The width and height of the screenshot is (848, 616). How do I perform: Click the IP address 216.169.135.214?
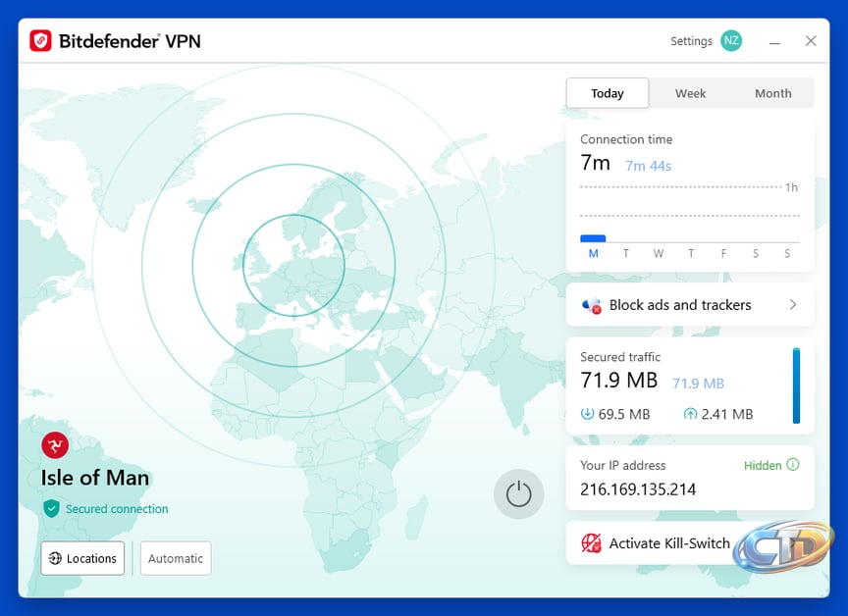coord(638,489)
